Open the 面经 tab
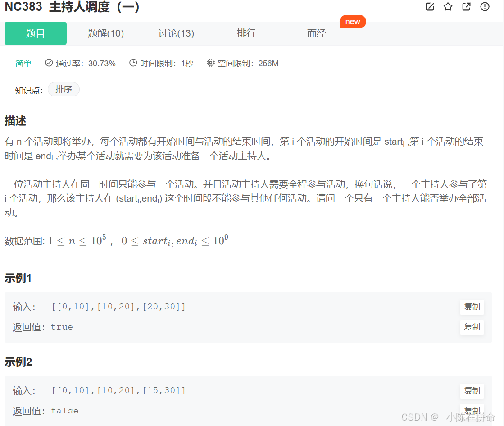Image resolution: width=504 pixels, height=426 pixels. [x=317, y=33]
